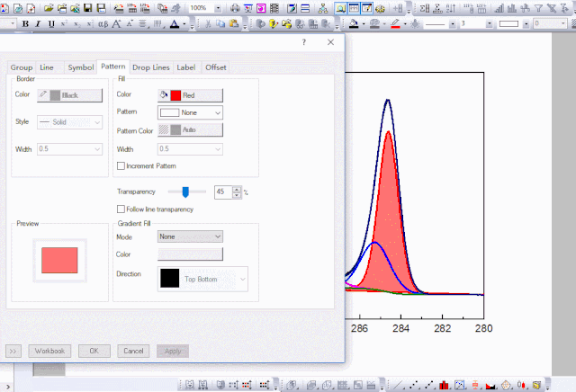This screenshot has width=576, height=392.
Task: Click the red column plot icon
Action: pos(445,385)
